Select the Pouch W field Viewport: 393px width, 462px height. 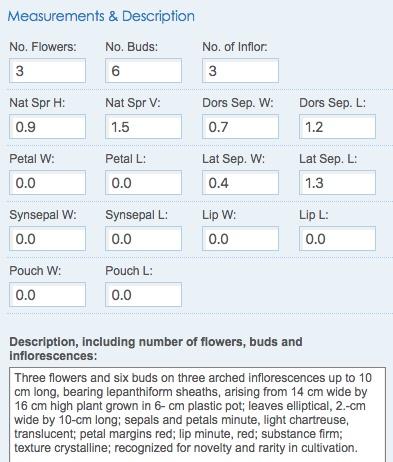[47, 295]
